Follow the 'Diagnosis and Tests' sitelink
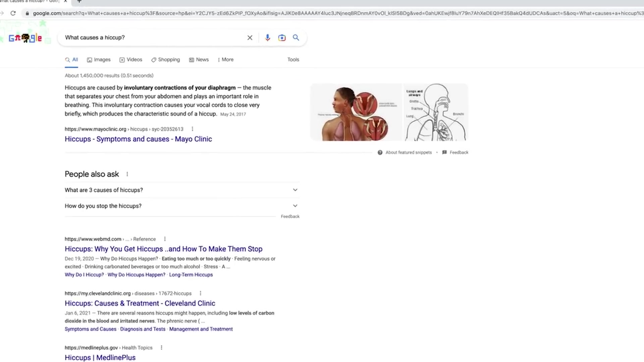Screen dimensions: 644x362 pos(143,329)
